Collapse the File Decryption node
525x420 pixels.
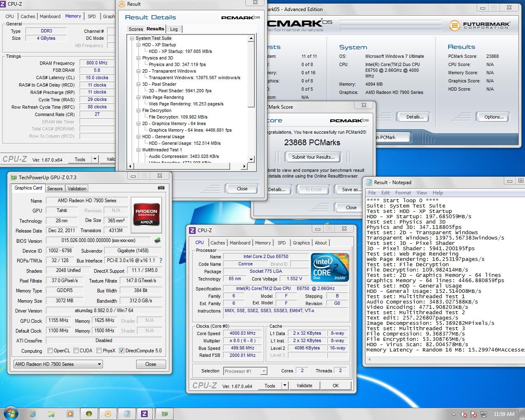[139, 110]
